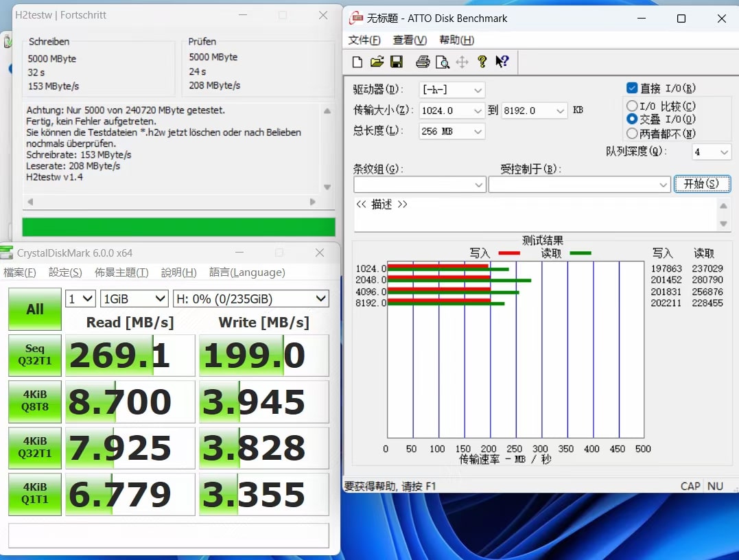Image resolution: width=739 pixels, height=560 pixels.
Task: Close the CrystalDiskMark window
Action: 320,253
